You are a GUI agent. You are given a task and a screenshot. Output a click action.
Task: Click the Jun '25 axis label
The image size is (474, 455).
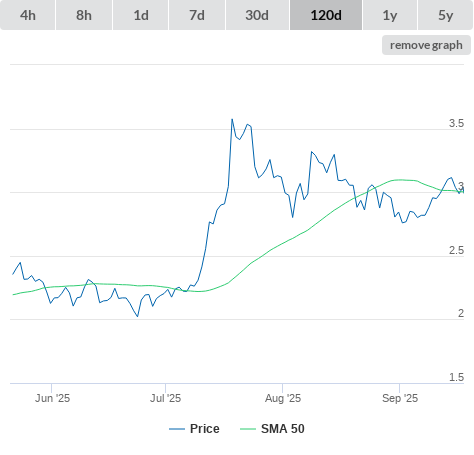[52, 398]
